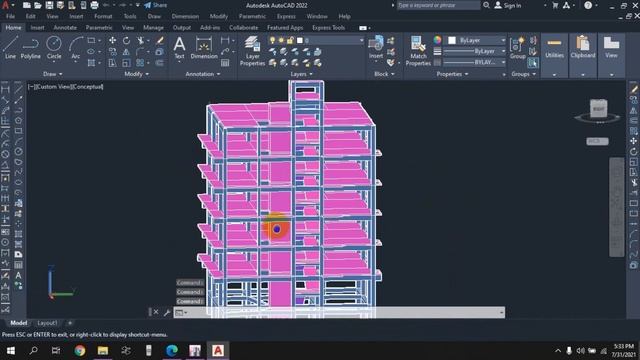Image resolution: width=640 pixels, height=360 pixels.
Task: Switch to the Layout1 tab
Action: click(47, 323)
